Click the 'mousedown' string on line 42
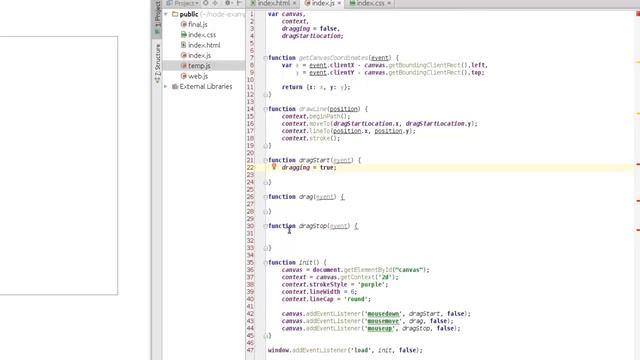The width and height of the screenshot is (640, 360). (383, 314)
